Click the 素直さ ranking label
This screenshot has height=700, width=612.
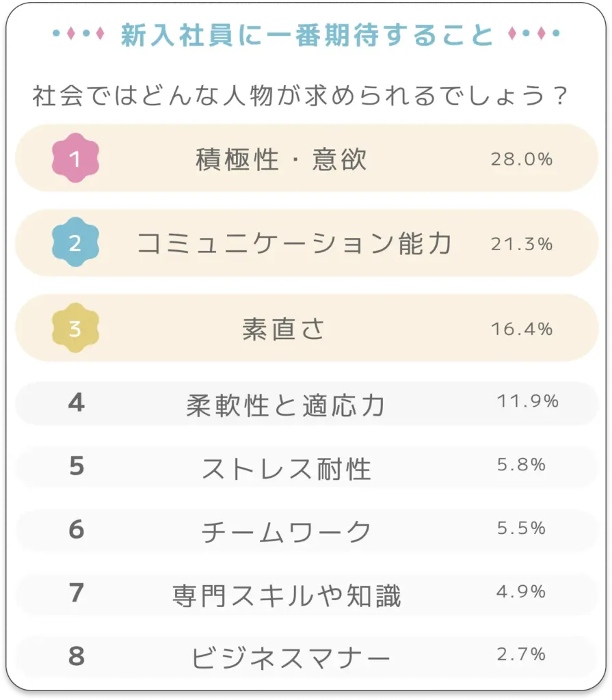[283, 329]
